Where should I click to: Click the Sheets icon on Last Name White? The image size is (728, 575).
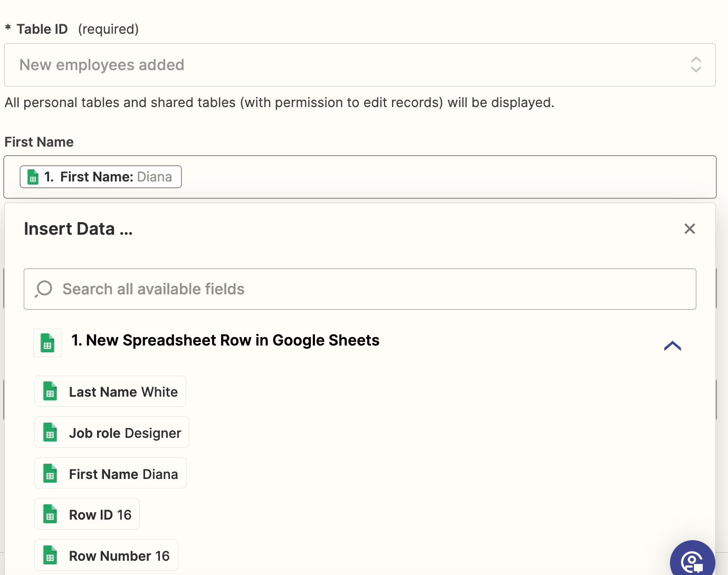tap(50, 391)
